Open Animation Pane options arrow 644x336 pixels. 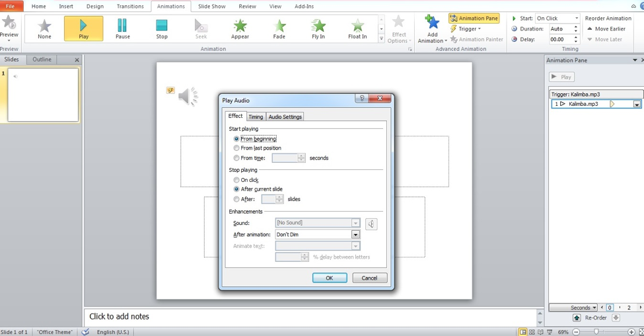pyautogui.click(x=635, y=60)
